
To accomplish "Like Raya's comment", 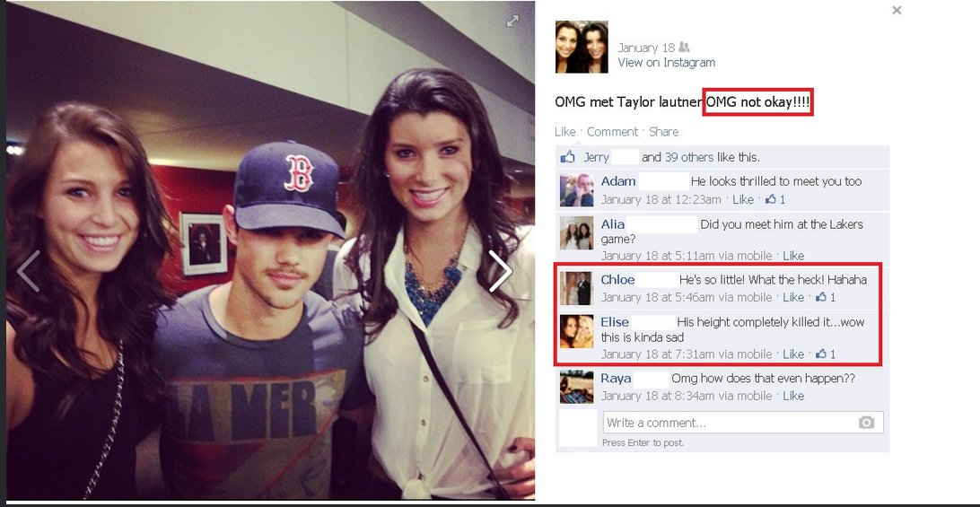I will click(x=793, y=396).
